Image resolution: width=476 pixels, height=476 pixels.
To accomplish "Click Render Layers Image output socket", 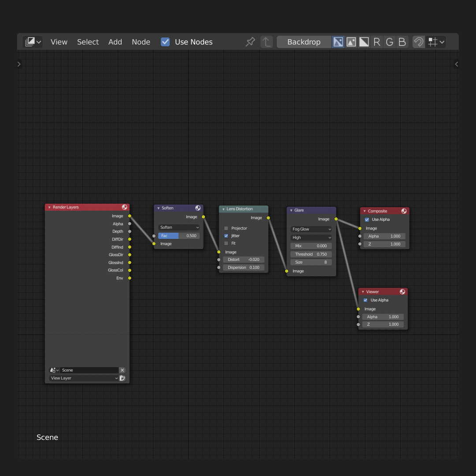I will 130,216.
